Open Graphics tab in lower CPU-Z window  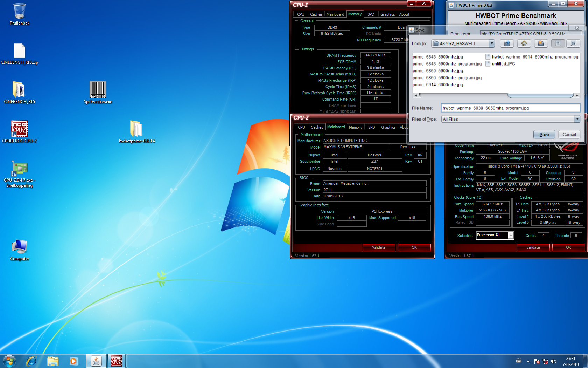(388, 127)
